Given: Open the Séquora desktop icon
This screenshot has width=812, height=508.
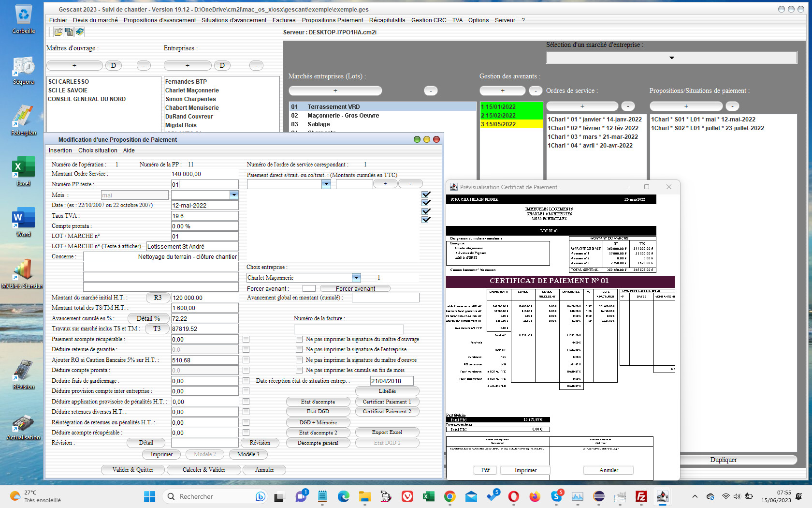Looking at the screenshot, I should pos(23,71).
